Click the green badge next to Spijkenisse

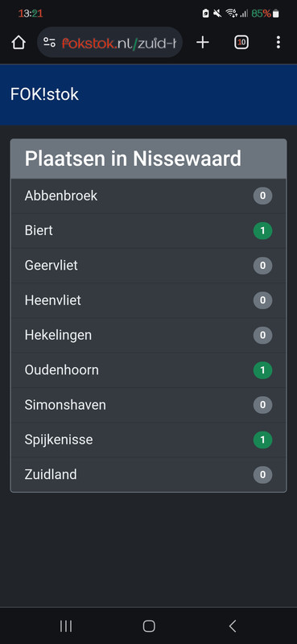point(263,440)
